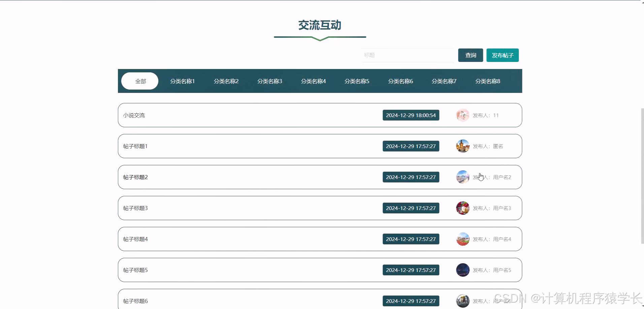Image resolution: width=644 pixels, height=309 pixels.
Task: Click avatar of 用户名3
Action: click(463, 208)
